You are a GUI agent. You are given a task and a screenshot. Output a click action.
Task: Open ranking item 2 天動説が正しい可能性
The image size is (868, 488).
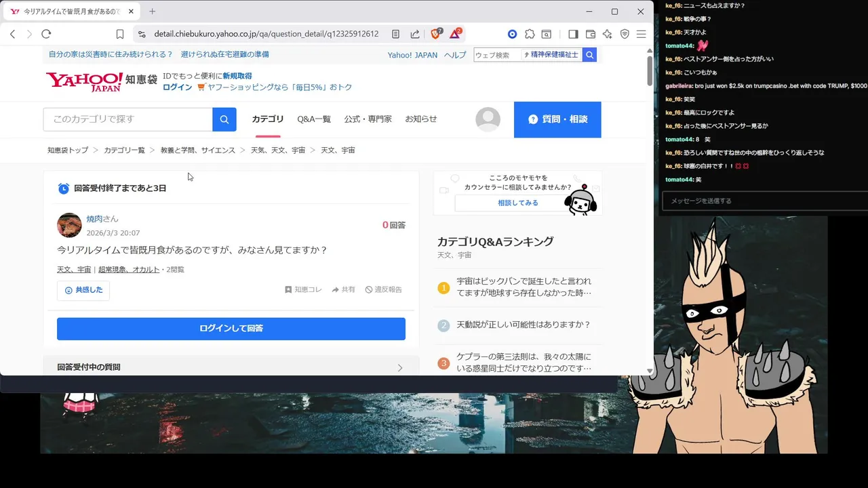click(x=524, y=325)
